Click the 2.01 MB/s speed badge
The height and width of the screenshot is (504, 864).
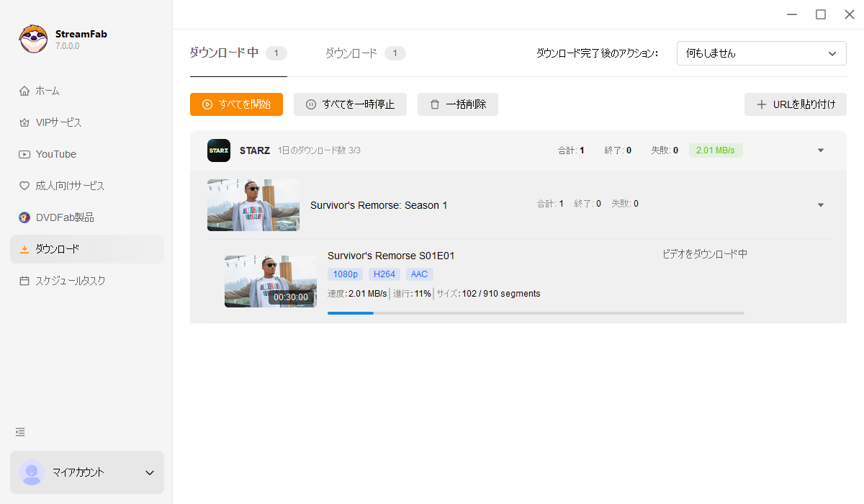pyautogui.click(x=716, y=150)
